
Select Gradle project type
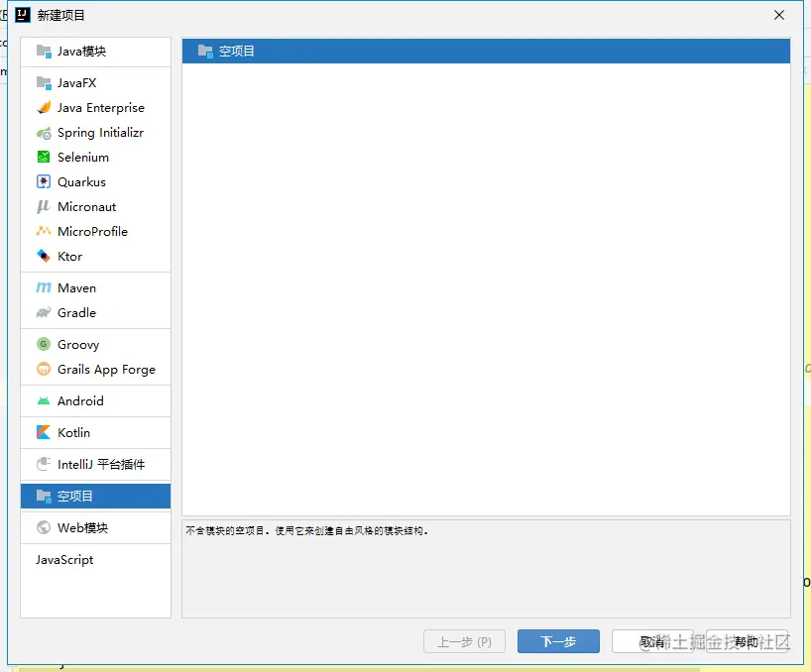[x=96, y=313]
